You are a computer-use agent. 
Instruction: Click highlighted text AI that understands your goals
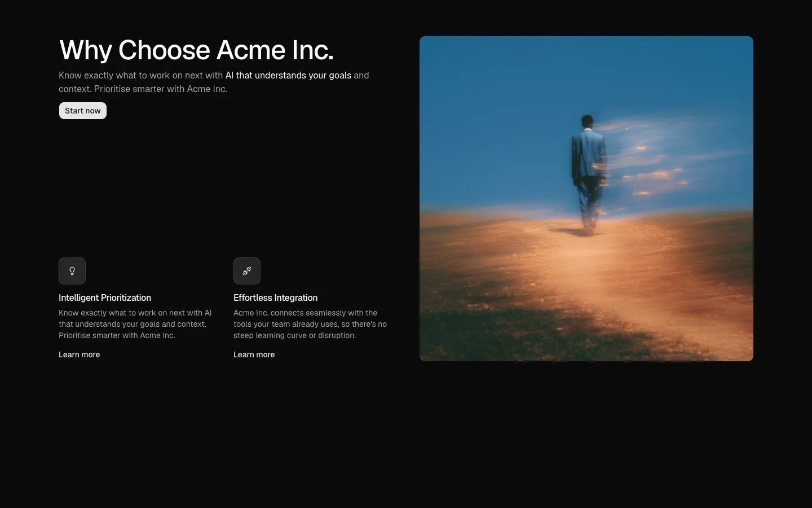point(288,75)
